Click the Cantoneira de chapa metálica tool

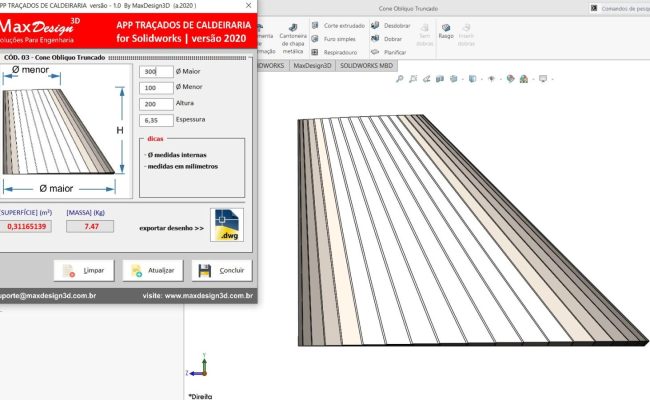293,39
